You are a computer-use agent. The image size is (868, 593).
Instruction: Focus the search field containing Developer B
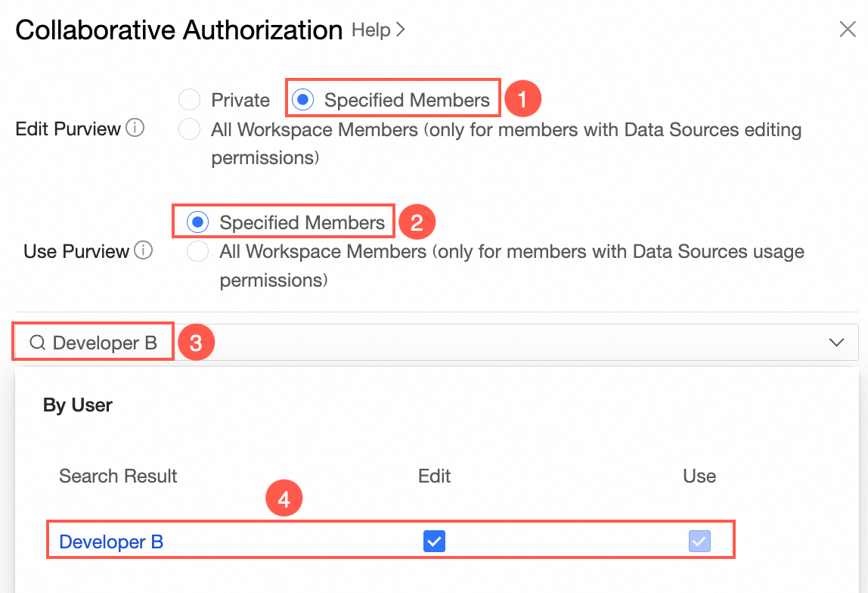(454, 343)
